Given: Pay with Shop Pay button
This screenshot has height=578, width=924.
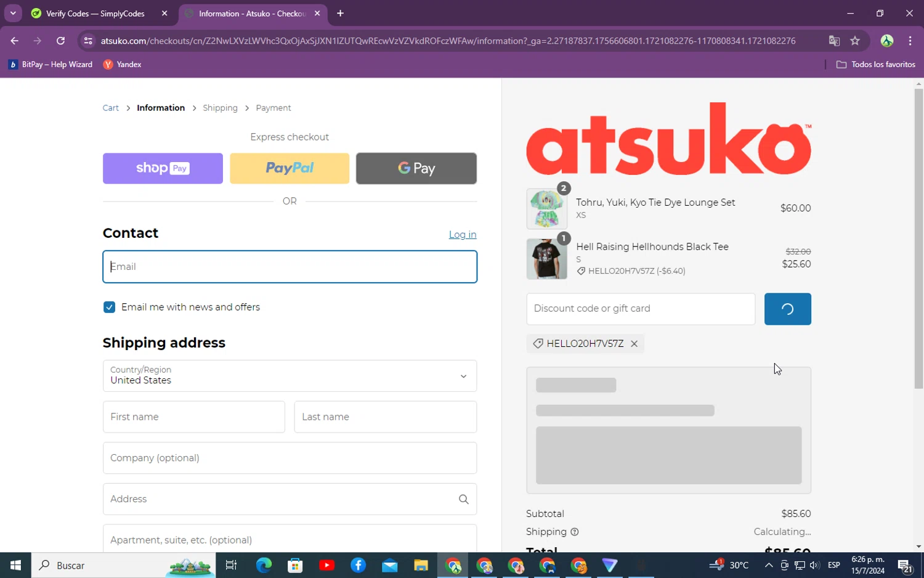Looking at the screenshot, I should click(x=163, y=168).
